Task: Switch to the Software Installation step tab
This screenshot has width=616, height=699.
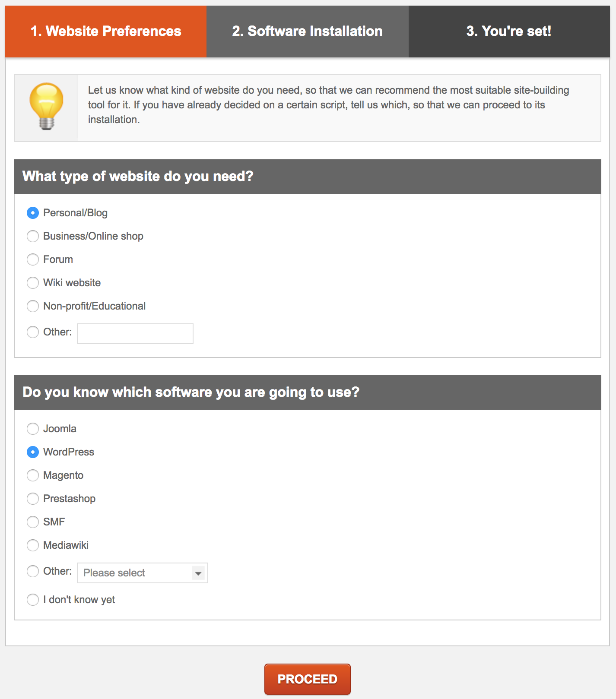Action: pos(307,31)
